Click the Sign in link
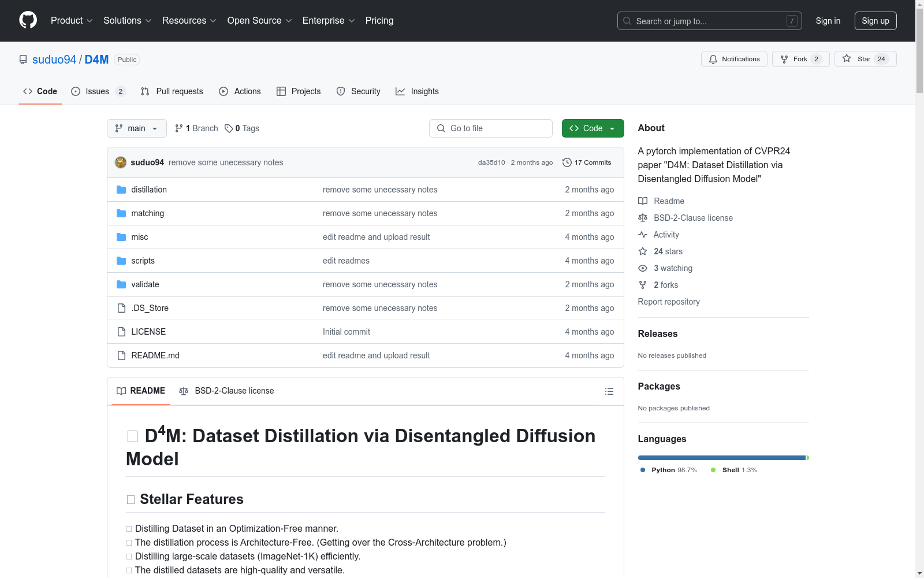Viewport: 924px width, 578px height. [x=828, y=21]
